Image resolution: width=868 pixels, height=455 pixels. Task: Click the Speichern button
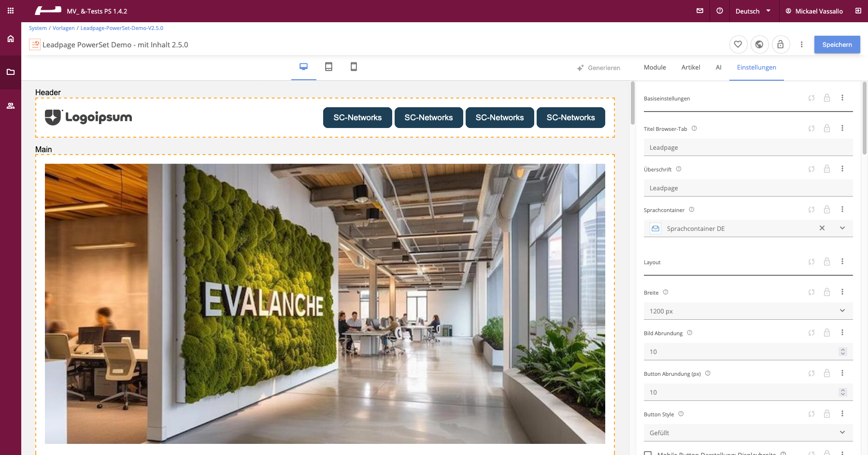pyautogui.click(x=837, y=44)
